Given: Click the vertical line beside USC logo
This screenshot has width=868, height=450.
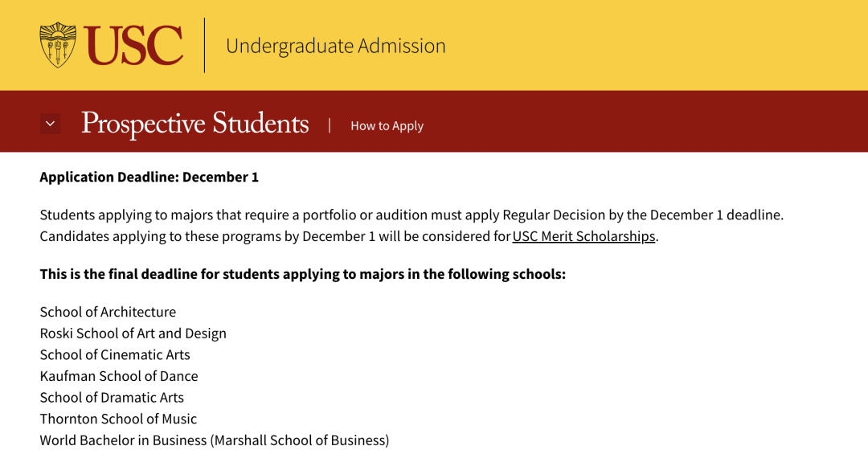Looking at the screenshot, I should coord(204,46).
